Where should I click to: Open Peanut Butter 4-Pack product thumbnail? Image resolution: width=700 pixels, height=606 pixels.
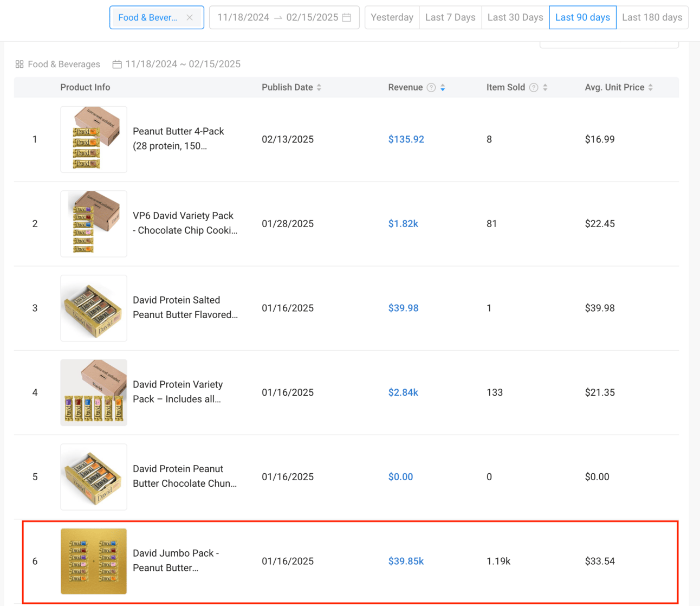coord(94,139)
